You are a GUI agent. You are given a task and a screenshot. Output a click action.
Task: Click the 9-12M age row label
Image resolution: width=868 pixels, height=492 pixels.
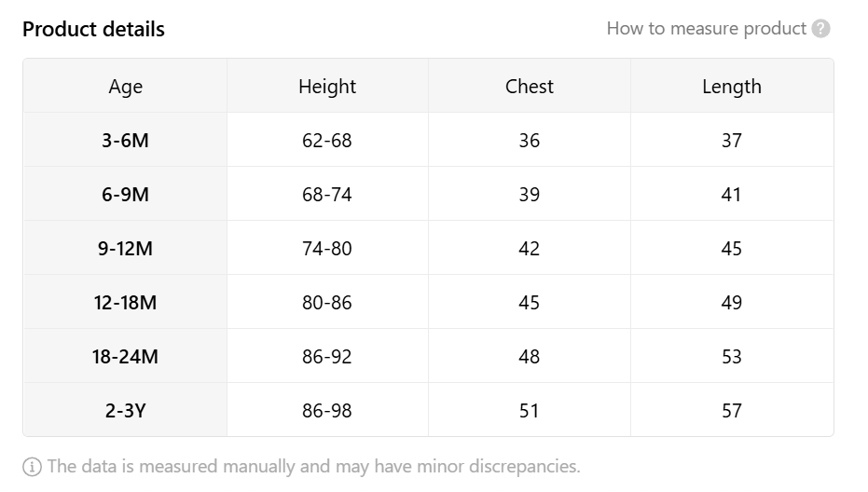coord(125,248)
